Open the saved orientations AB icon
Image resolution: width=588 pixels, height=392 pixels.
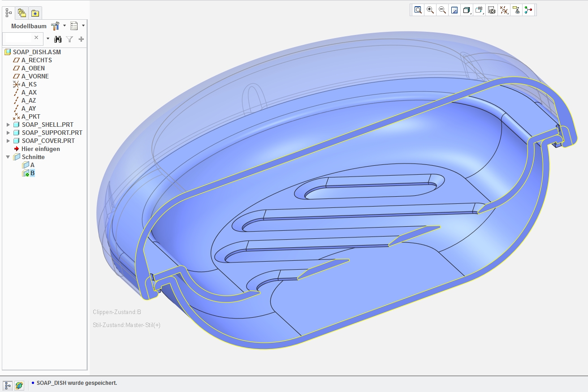479,10
